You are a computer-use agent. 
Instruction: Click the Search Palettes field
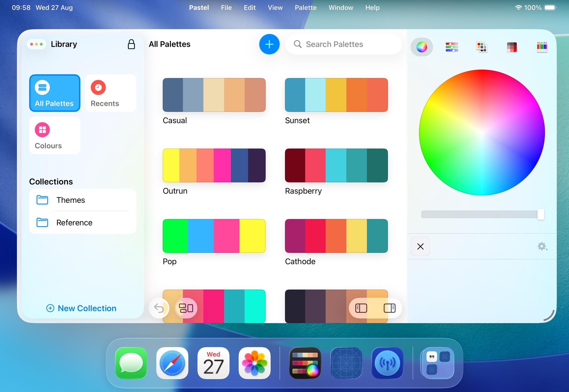click(344, 44)
